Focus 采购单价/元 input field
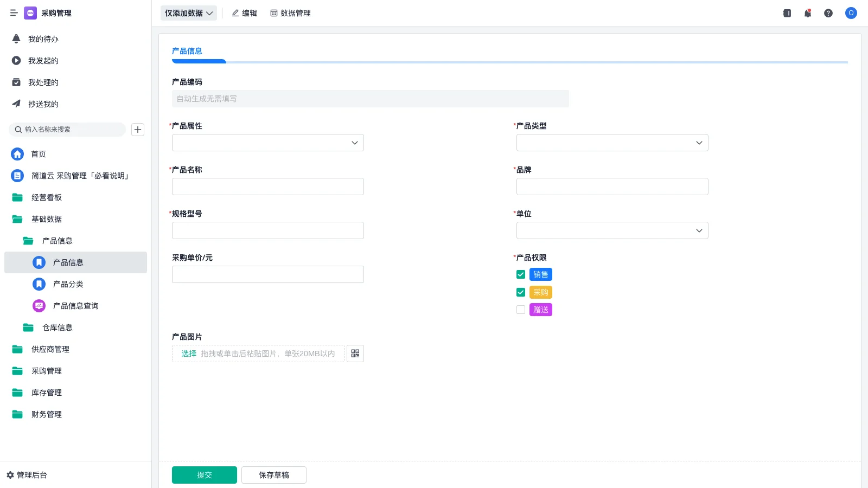Image resolution: width=868 pixels, height=488 pixels. (x=268, y=274)
